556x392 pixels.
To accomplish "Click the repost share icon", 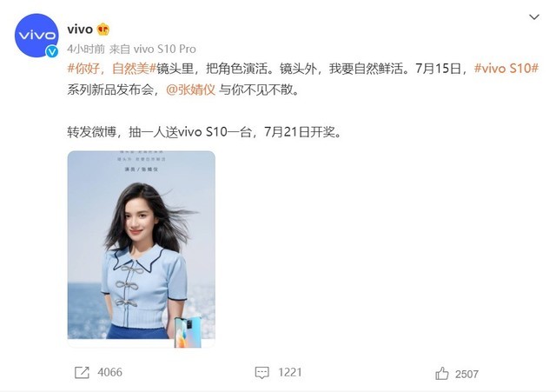I will 82,373.
